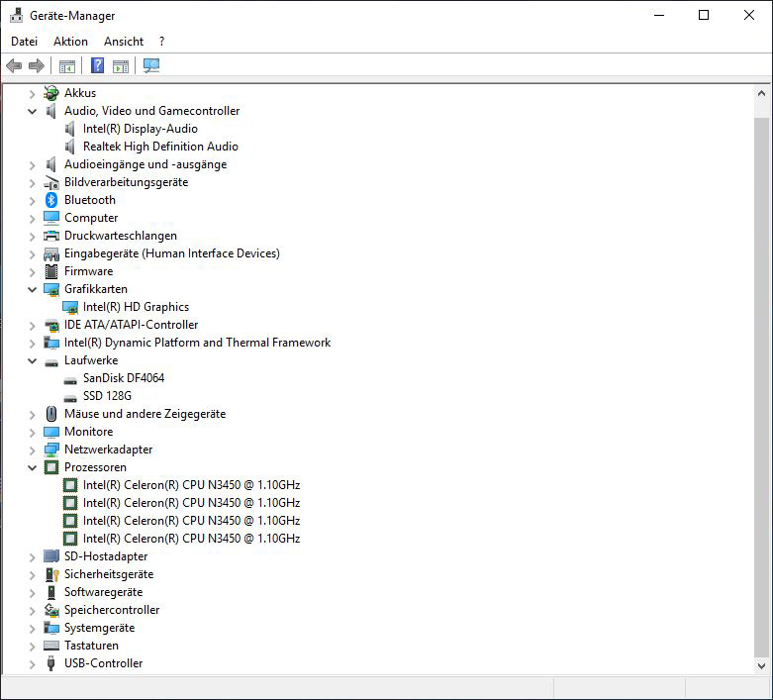Screen dimensions: 773x700
Task: Click the Systemgeräte folder icon
Action: click(51, 628)
